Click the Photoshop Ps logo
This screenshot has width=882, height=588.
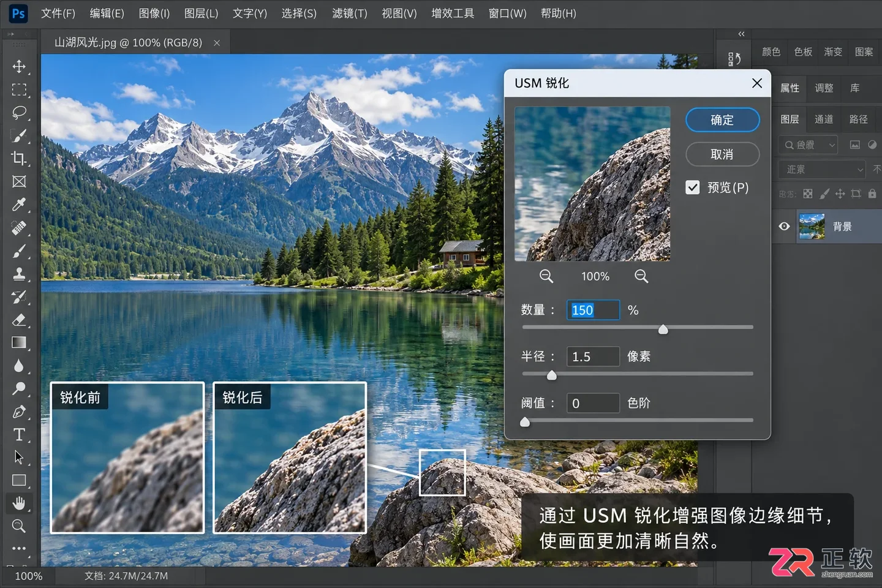coord(18,13)
